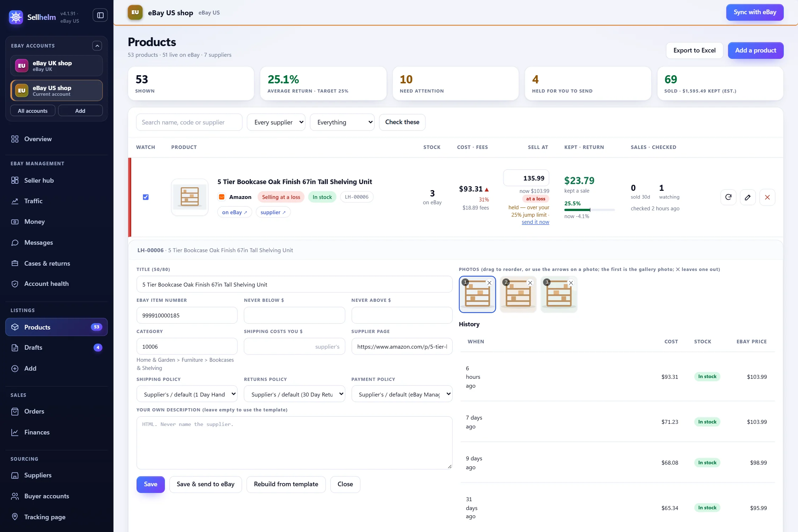Select the eBay US shop account

[56, 90]
